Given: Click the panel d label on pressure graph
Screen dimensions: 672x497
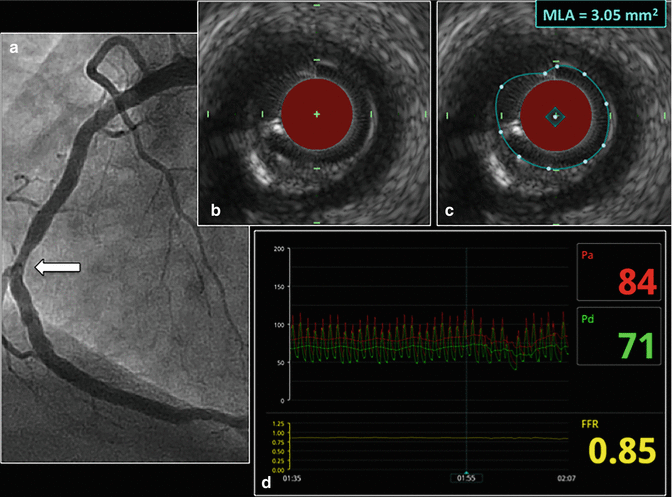Looking at the screenshot, I should point(265,484).
